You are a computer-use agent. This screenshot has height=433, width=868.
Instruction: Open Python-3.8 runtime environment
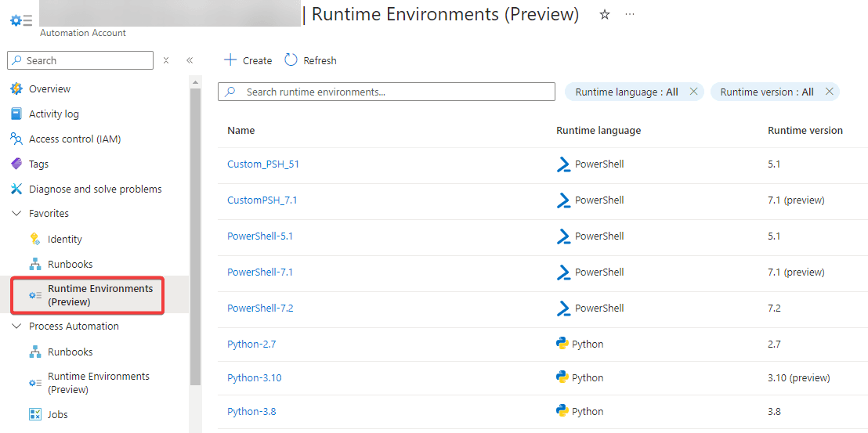(252, 411)
